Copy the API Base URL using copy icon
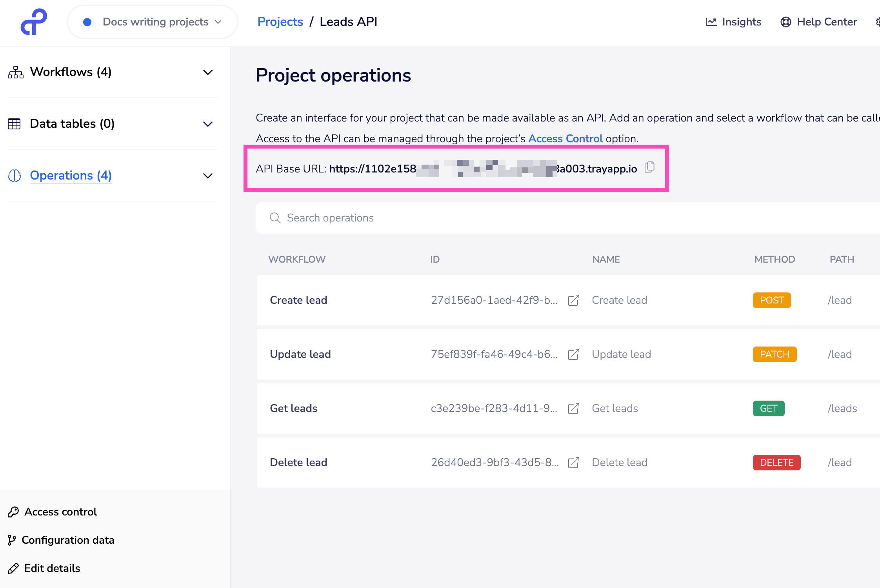880x588 pixels. 649,167
